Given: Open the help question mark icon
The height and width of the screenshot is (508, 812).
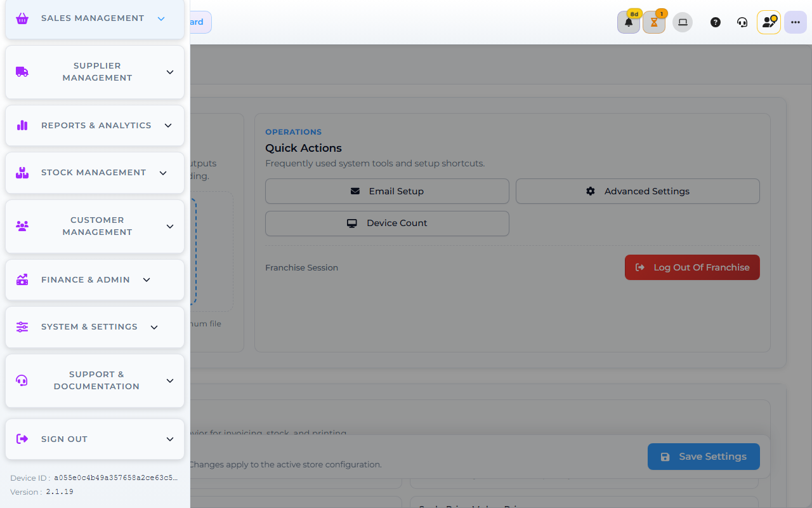Looking at the screenshot, I should point(716,22).
